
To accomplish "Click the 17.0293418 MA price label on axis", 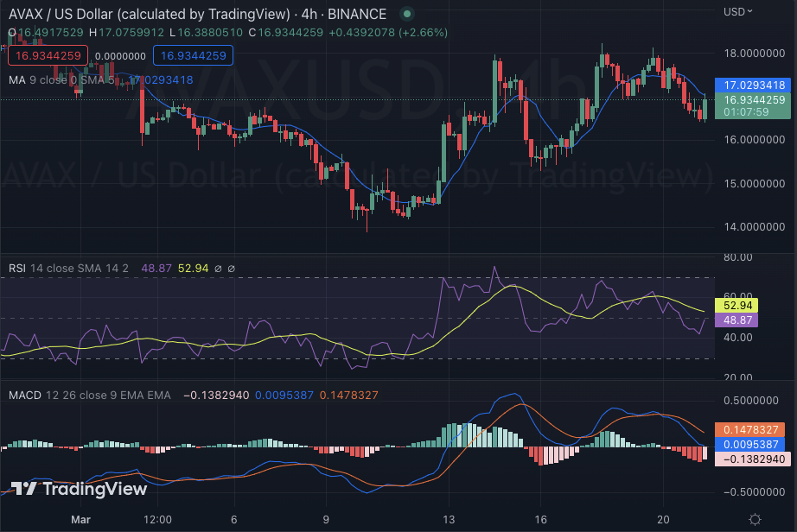I will click(753, 85).
